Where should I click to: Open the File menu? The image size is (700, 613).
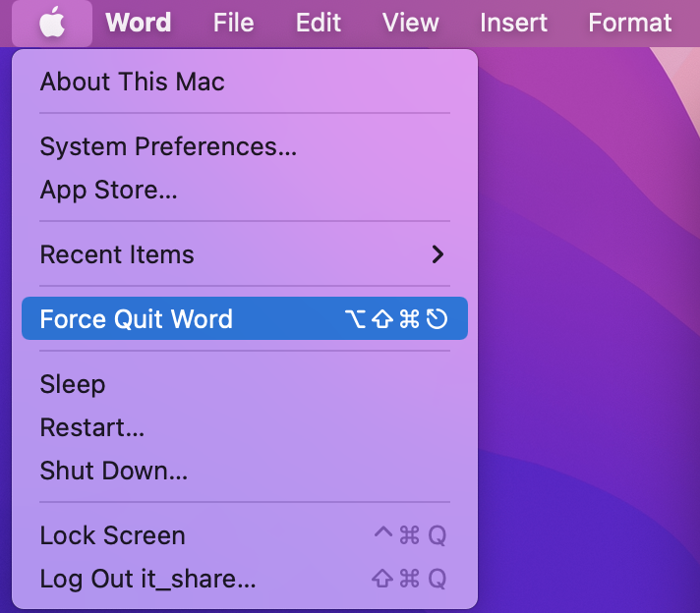tap(233, 23)
